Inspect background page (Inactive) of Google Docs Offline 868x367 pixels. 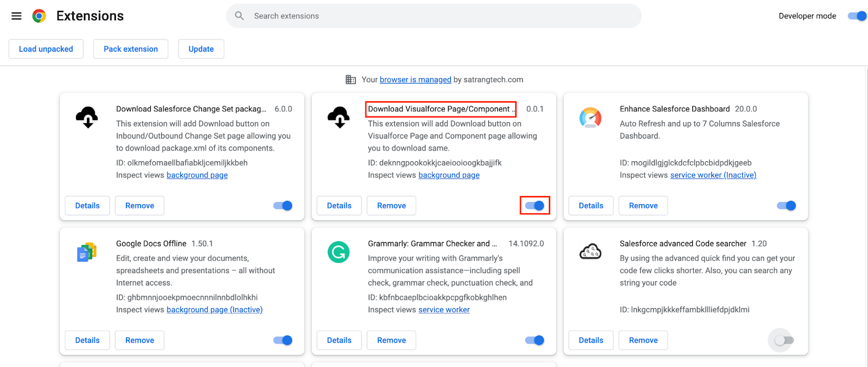214,309
